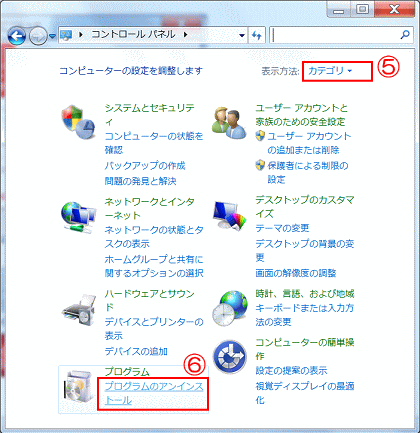This screenshot has height=433, width=420.
Task: Open バックアップの作成 link
Action: [145, 166]
